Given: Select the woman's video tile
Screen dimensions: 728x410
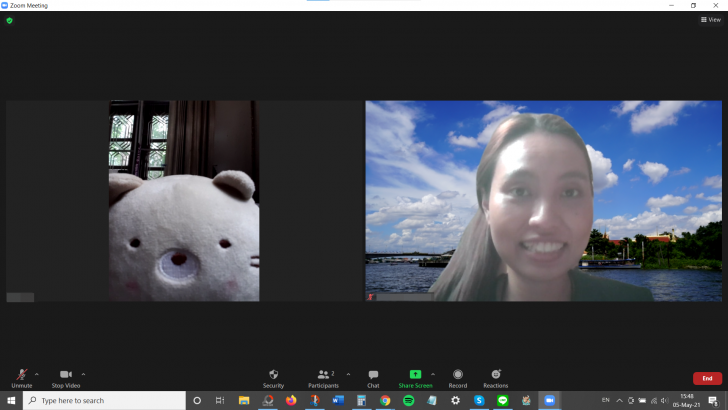Looking at the screenshot, I should click(543, 201).
